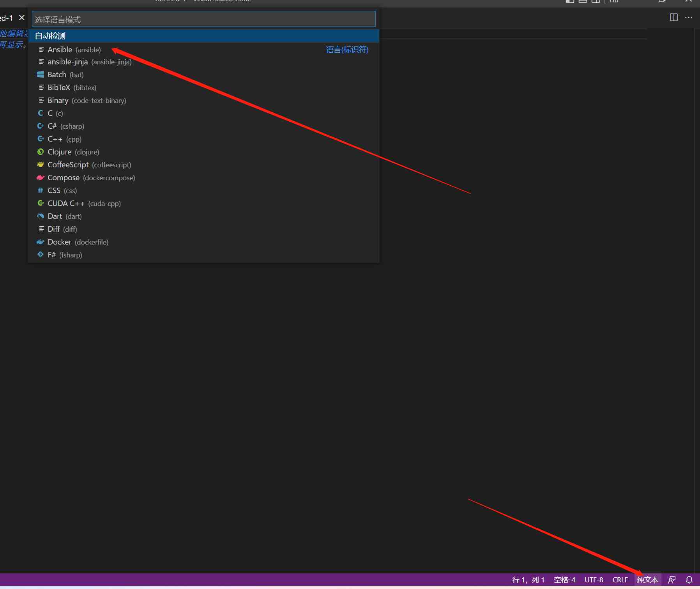This screenshot has height=589, width=700.
Task: Click the F# diamond icon
Action: point(41,255)
